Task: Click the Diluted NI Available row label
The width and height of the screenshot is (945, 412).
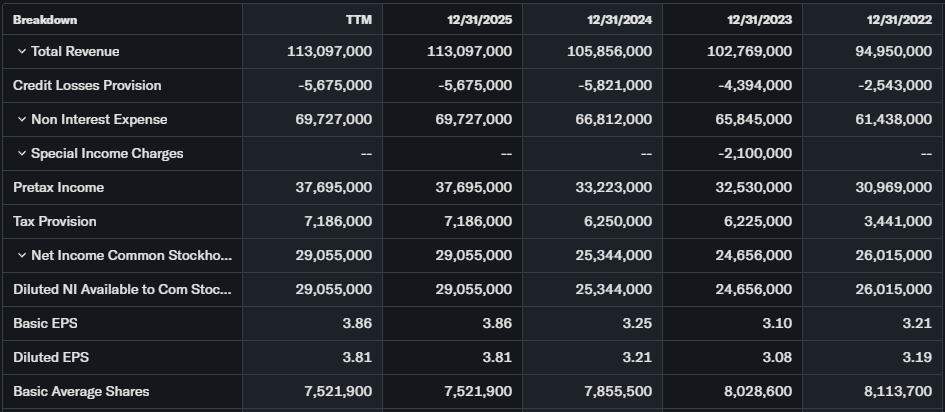Action: (x=122, y=290)
